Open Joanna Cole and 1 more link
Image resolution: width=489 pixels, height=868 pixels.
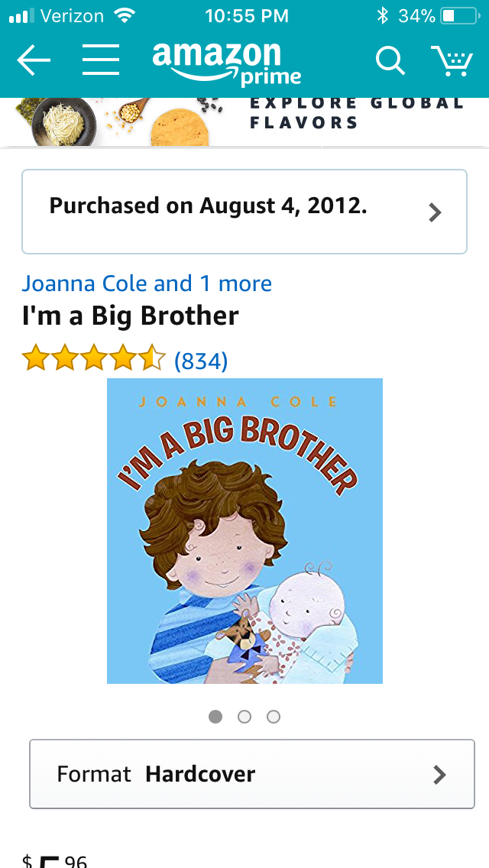[x=147, y=283]
